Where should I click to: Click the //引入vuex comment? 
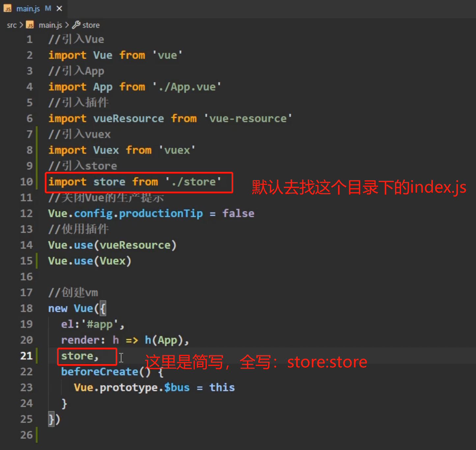[x=79, y=134]
